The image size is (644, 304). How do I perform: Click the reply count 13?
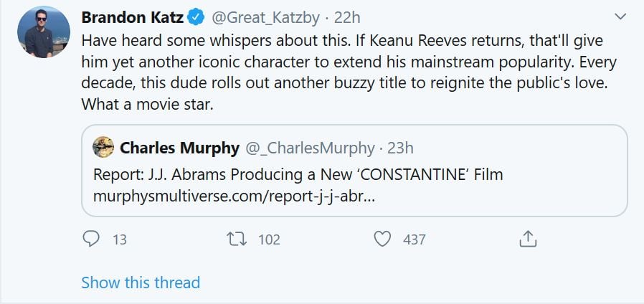pos(120,239)
